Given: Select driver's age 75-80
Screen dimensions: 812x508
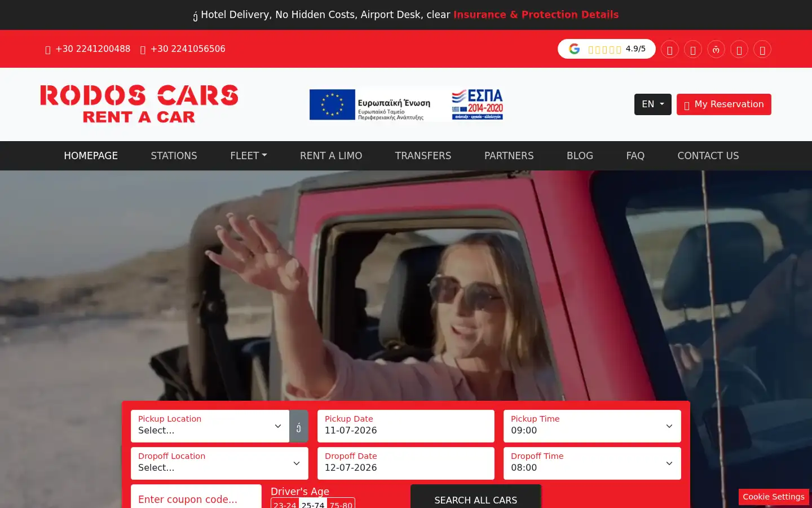Looking at the screenshot, I should coord(341,504).
